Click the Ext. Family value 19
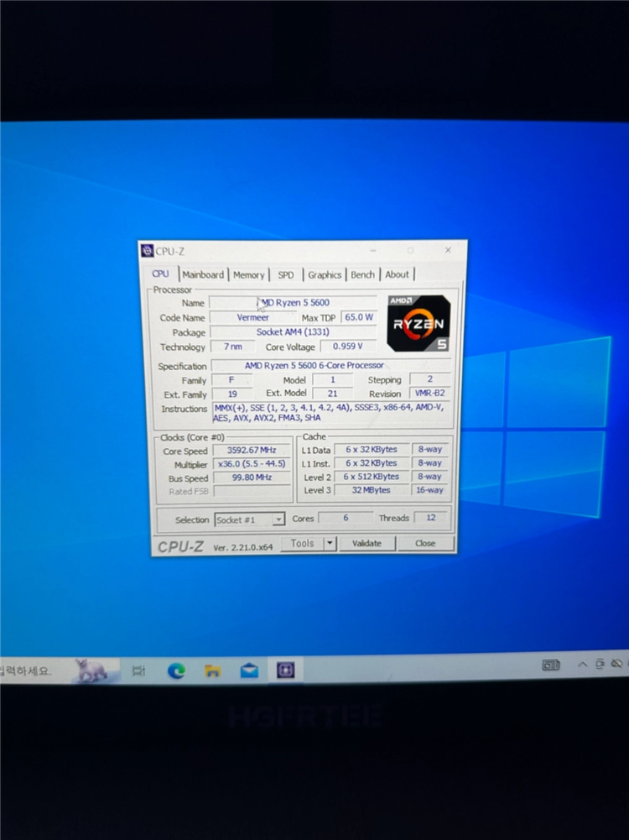The width and height of the screenshot is (629, 840). click(x=231, y=394)
